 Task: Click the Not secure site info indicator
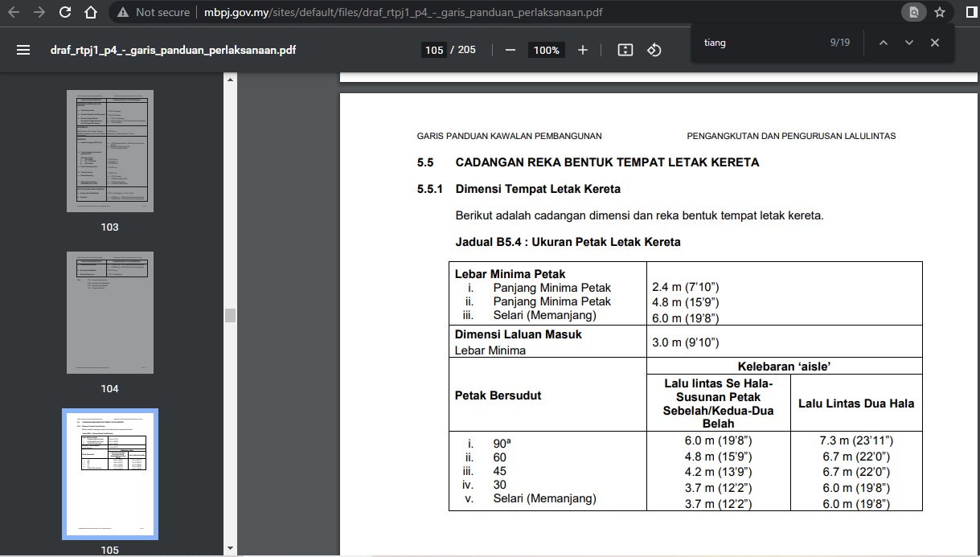coord(154,12)
